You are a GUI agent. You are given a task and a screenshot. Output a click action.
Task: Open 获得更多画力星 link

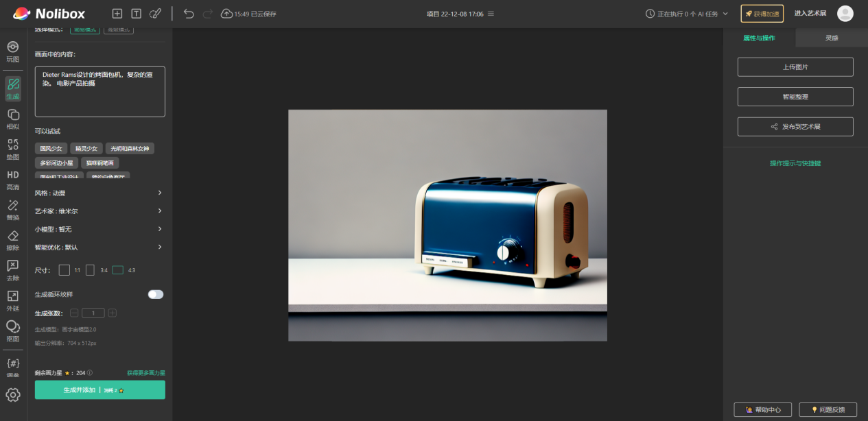coord(146,373)
